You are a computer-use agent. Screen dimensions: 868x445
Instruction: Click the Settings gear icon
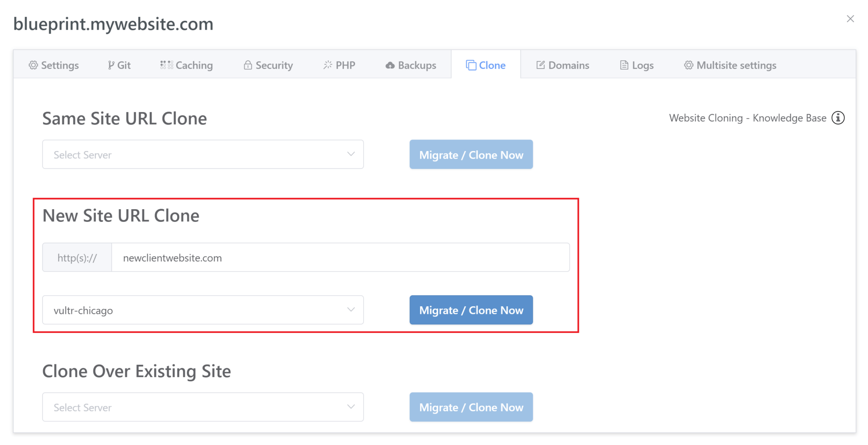33,65
